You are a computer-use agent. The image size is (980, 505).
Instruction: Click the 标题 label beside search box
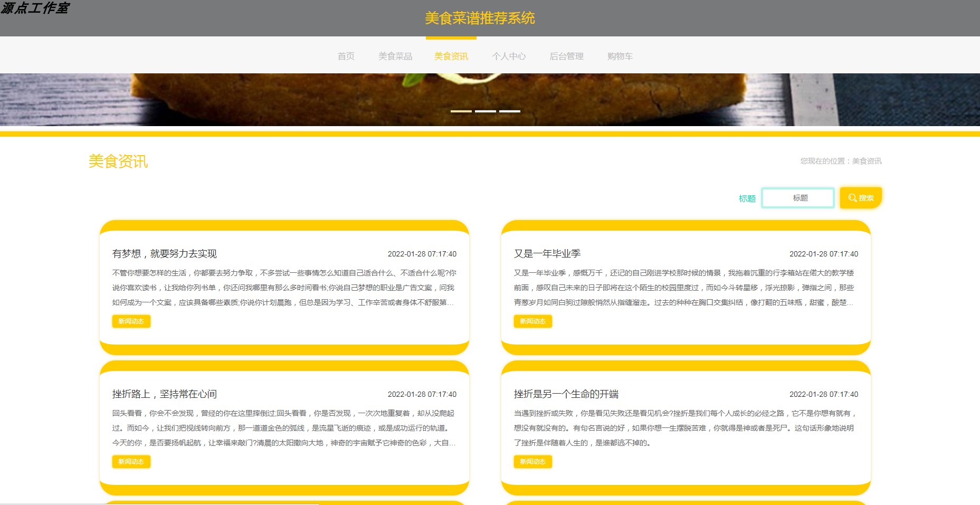pos(747,198)
